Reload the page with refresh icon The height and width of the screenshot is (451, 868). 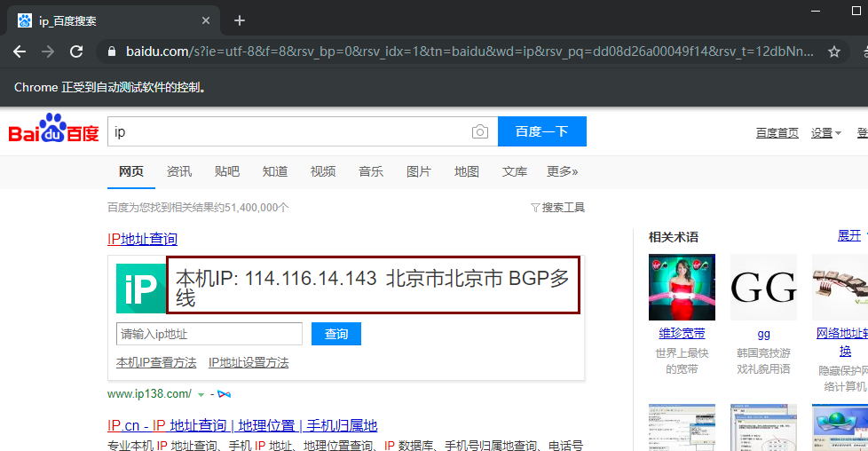tap(76, 51)
